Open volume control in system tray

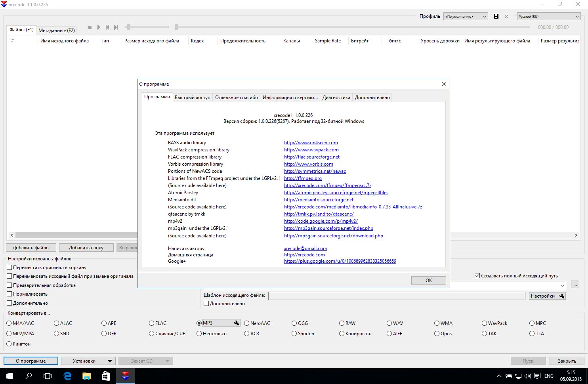click(527, 376)
